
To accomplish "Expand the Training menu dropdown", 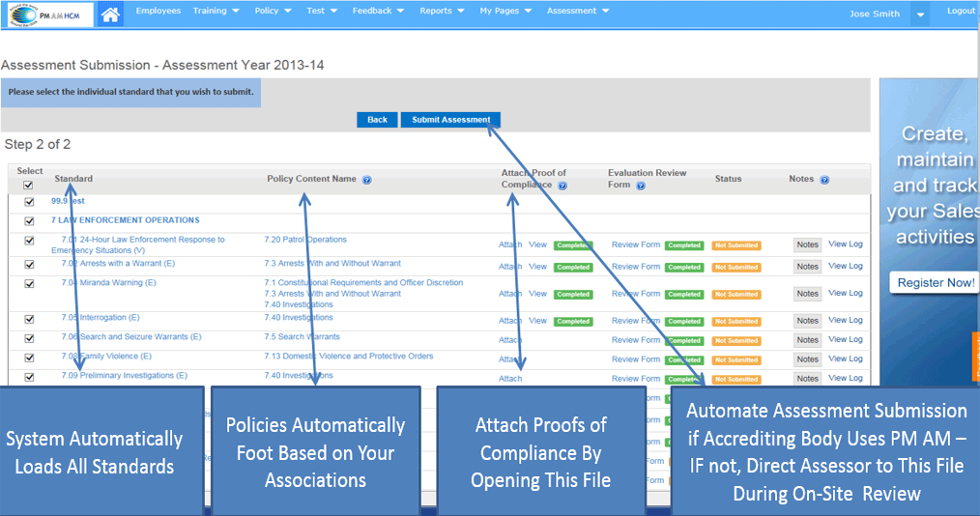I will coord(216,11).
